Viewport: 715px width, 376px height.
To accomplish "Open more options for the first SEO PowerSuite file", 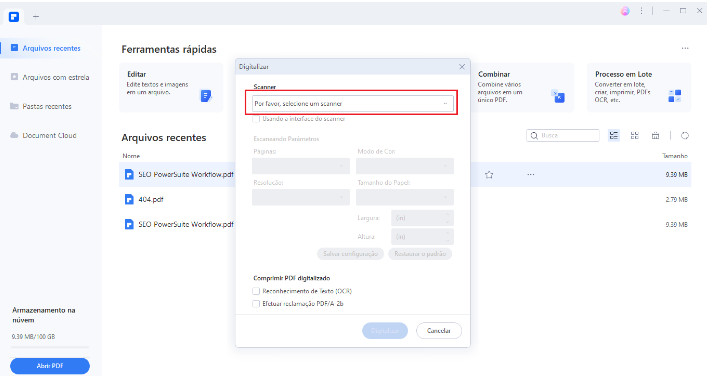I will click(530, 175).
